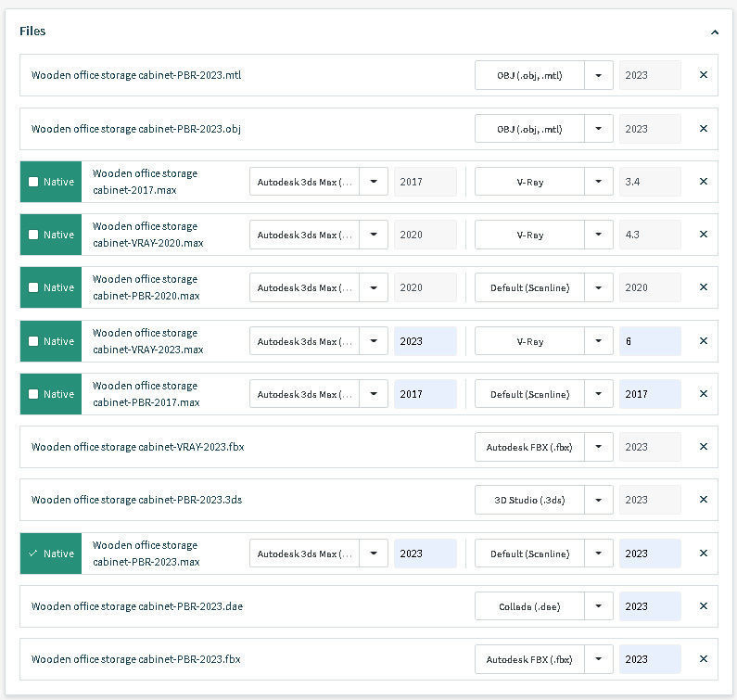Remove the cabinet-PBR-2023.3ds file

pos(703,500)
